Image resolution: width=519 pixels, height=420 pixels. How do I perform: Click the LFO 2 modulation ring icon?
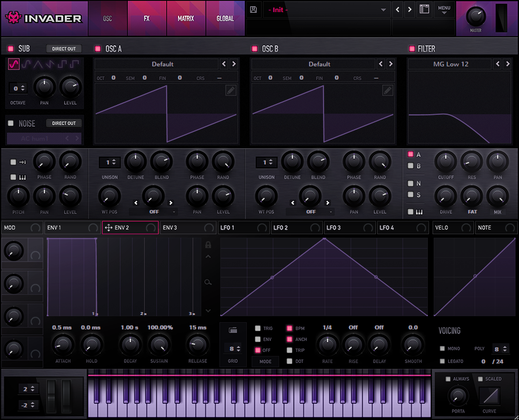[315, 228]
